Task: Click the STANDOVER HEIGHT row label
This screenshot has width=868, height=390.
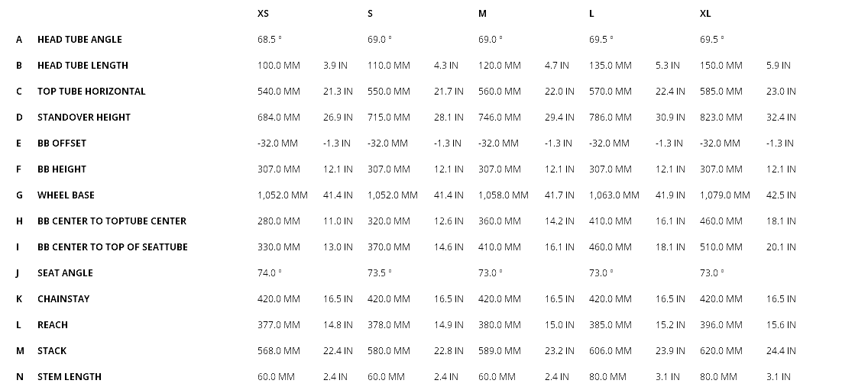Action: tap(84, 118)
